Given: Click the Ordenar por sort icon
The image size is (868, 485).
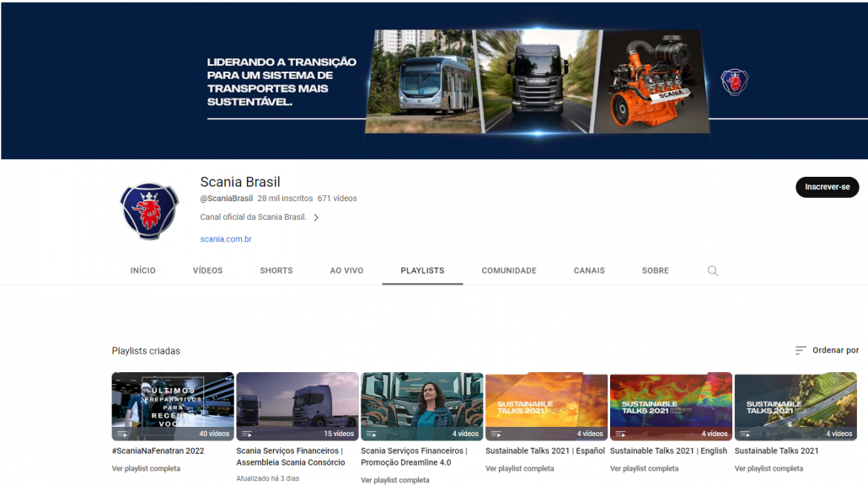Looking at the screenshot, I should (x=801, y=350).
